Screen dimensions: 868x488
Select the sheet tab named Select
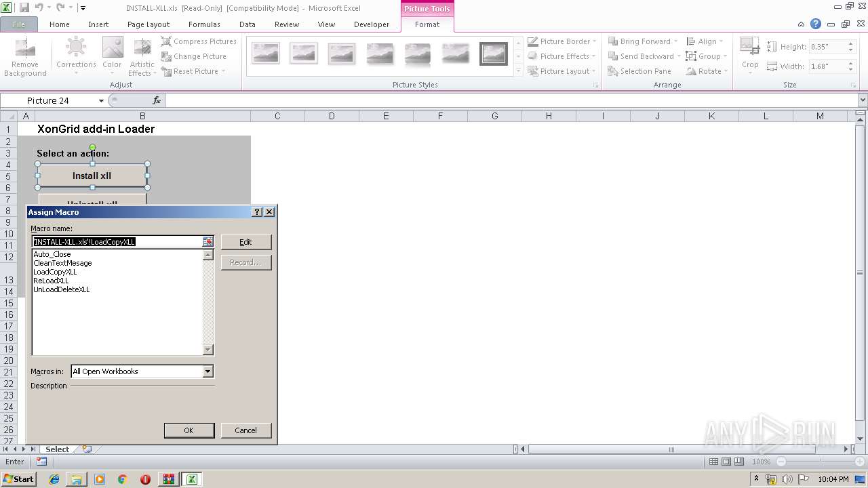[57, 449]
